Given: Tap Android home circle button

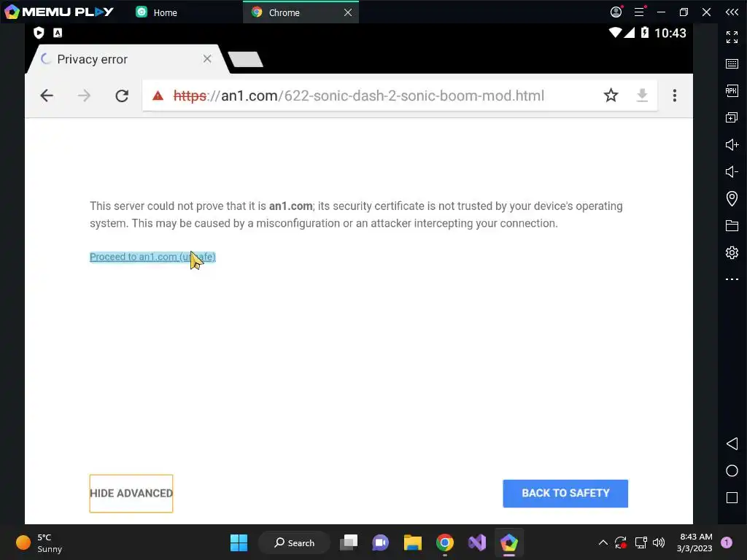Looking at the screenshot, I should (x=732, y=471).
